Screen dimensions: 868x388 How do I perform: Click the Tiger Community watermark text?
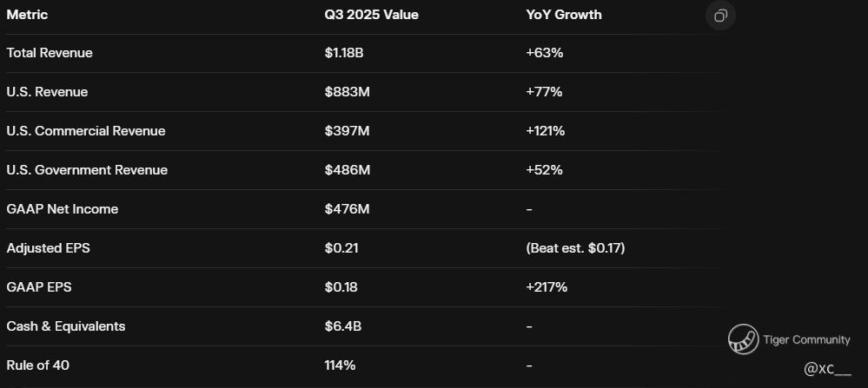806,340
